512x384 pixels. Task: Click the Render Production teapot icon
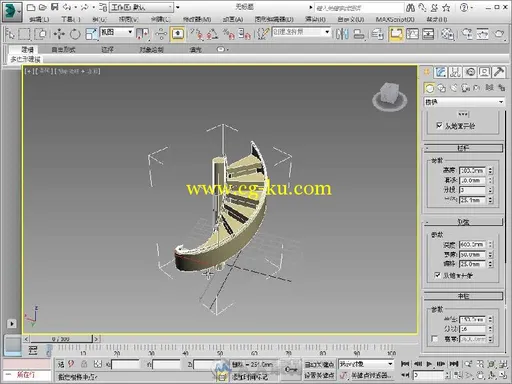point(499,34)
